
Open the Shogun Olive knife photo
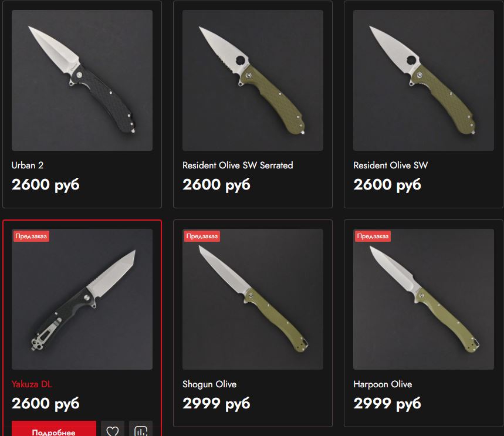click(x=253, y=299)
